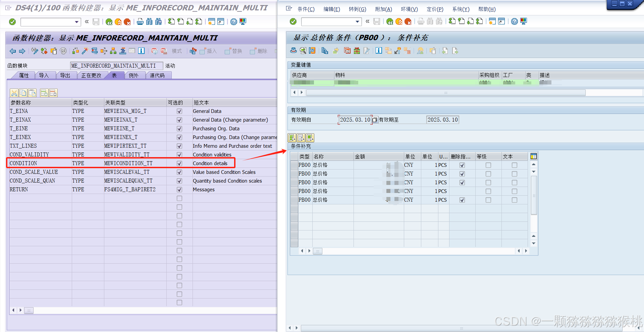Click the gift box icon in the condition toolbar
Screen dimensions: 644x332
tap(357, 51)
